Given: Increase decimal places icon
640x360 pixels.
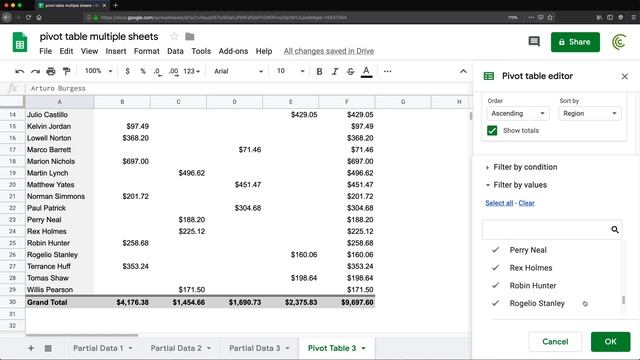Looking at the screenshot, I should point(173,71).
